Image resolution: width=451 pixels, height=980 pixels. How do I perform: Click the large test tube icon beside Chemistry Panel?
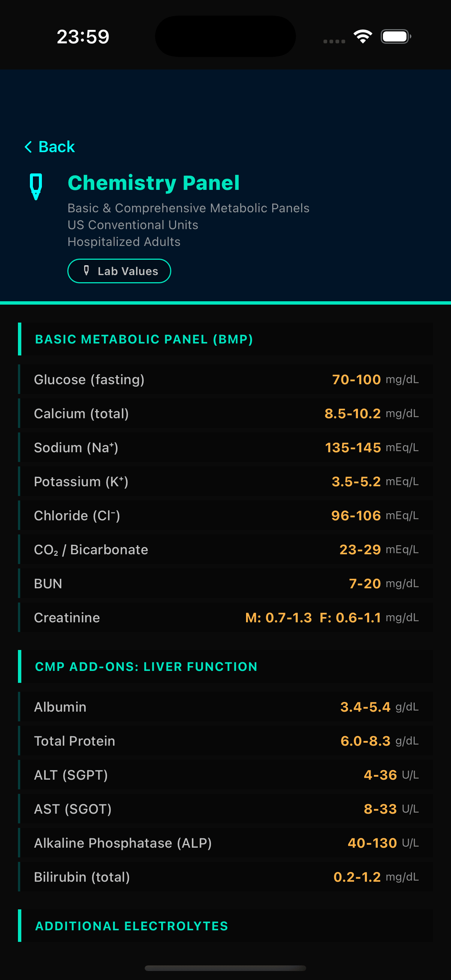tap(36, 186)
